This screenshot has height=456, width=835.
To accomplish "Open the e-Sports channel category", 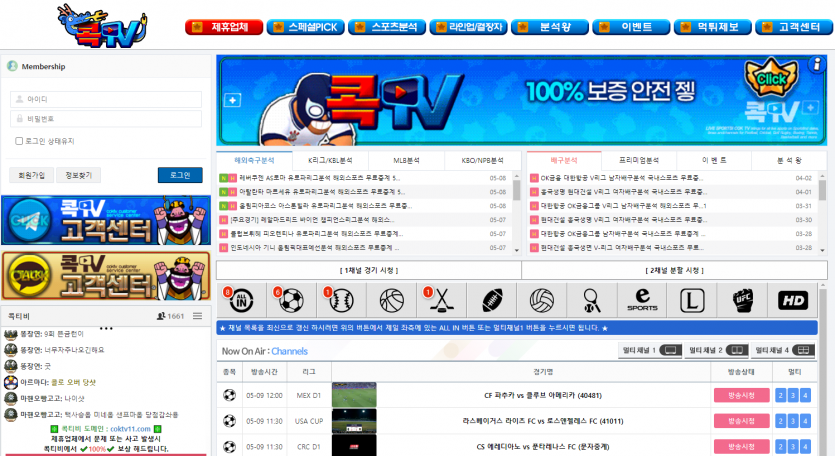I will (x=641, y=299).
